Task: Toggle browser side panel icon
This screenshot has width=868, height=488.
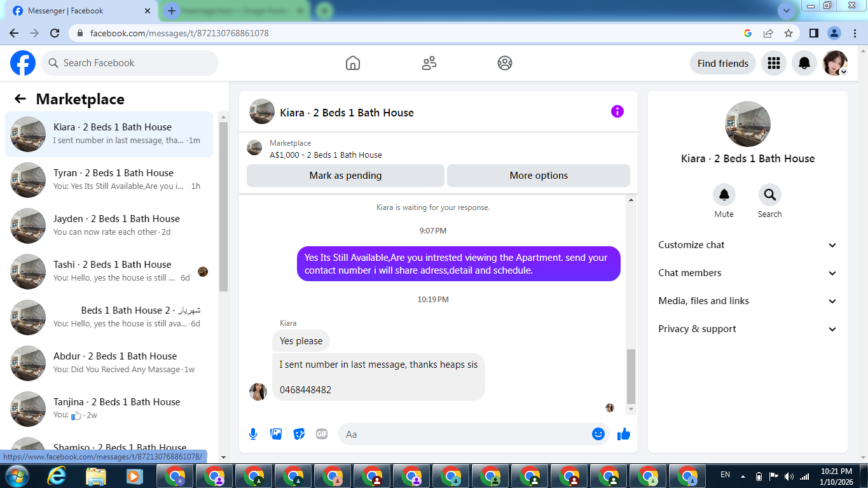Action: pos(813,33)
